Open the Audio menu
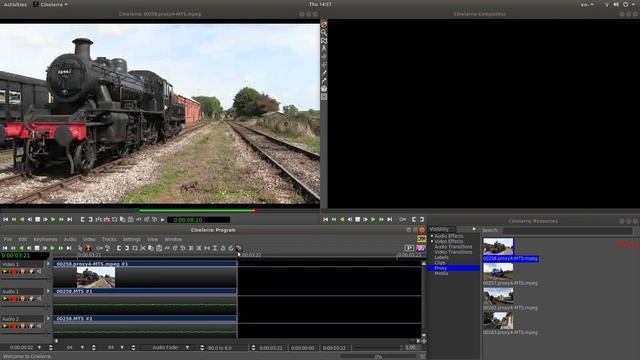Viewport: 640px width, 360px height. coord(70,239)
